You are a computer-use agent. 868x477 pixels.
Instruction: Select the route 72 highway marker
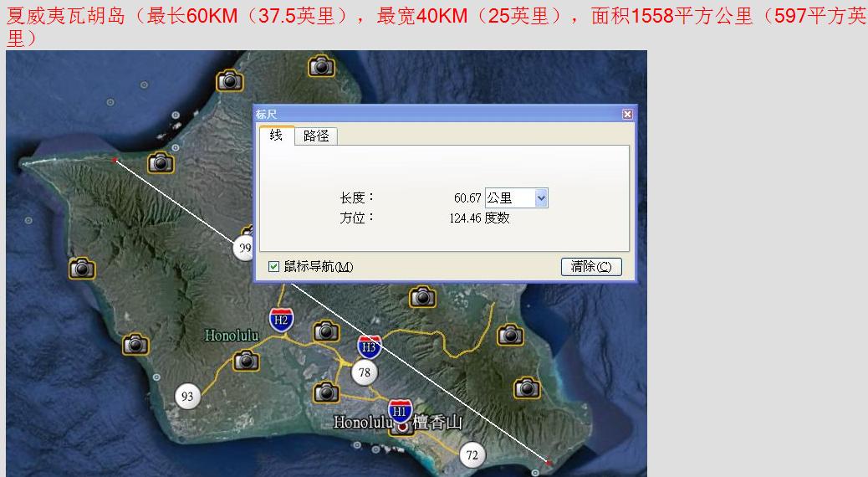pyautogui.click(x=472, y=454)
